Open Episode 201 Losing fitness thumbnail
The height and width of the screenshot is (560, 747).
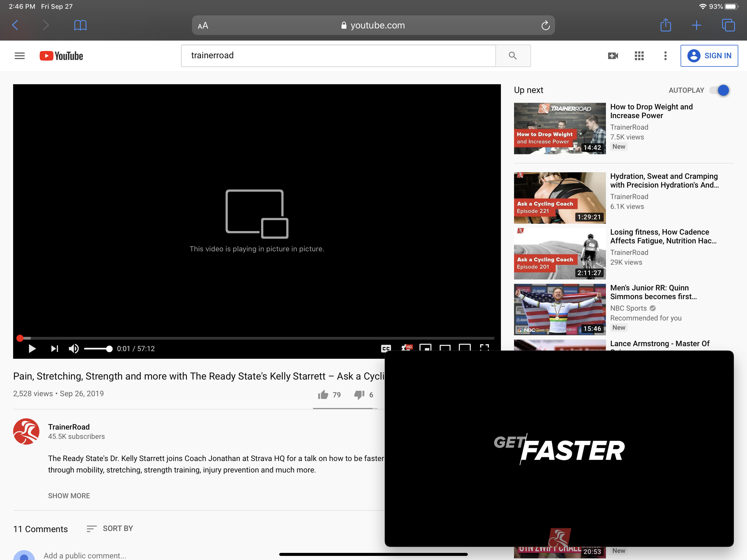click(560, 254)
